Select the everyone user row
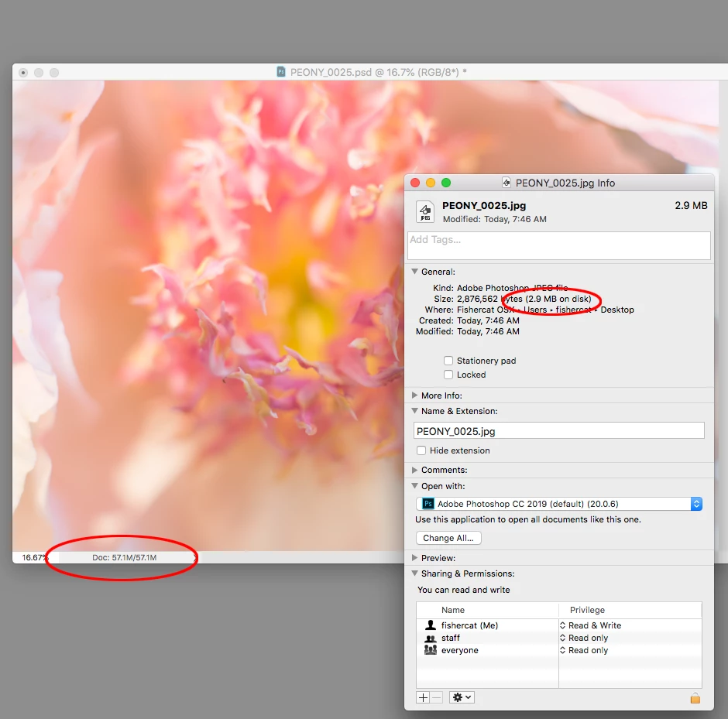Viewport: 728px width, 719px height. click(x=559, y=650)
